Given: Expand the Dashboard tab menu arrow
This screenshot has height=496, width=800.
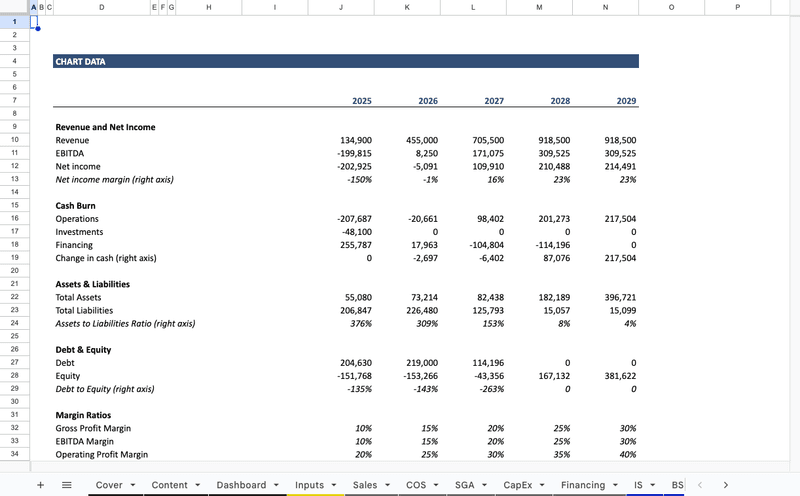Looking at the screenshot, I should 275,485.
